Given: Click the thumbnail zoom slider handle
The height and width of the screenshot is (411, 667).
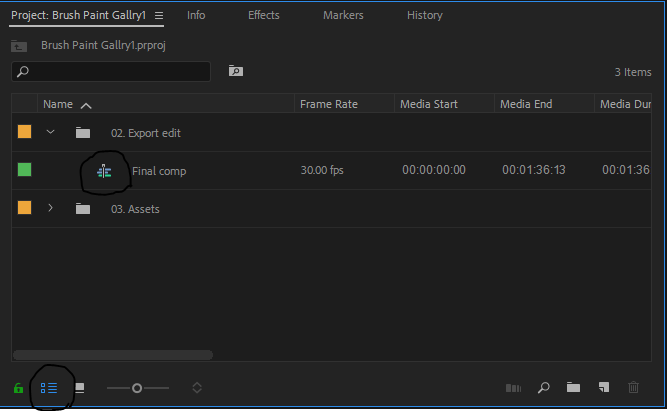Looking at the screenshot, I should pos(137,388).
